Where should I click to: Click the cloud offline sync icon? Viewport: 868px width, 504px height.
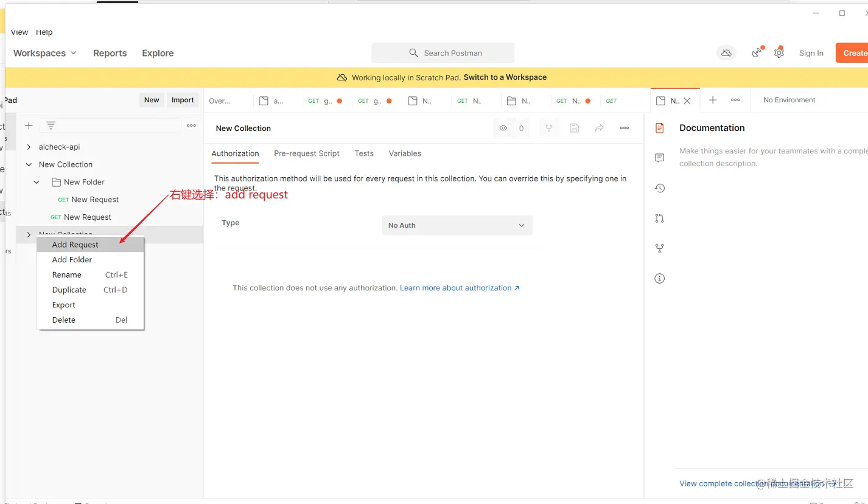point(726,53)
